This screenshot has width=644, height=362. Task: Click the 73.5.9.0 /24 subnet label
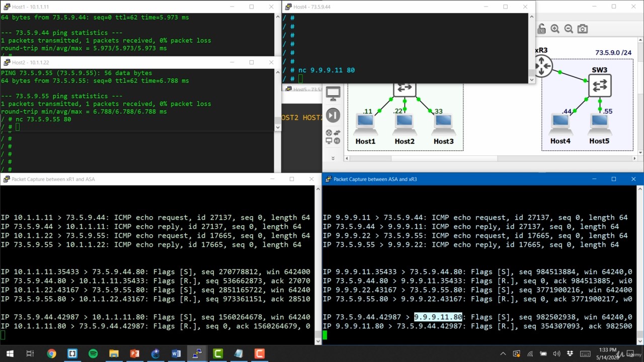click(613, 52)
